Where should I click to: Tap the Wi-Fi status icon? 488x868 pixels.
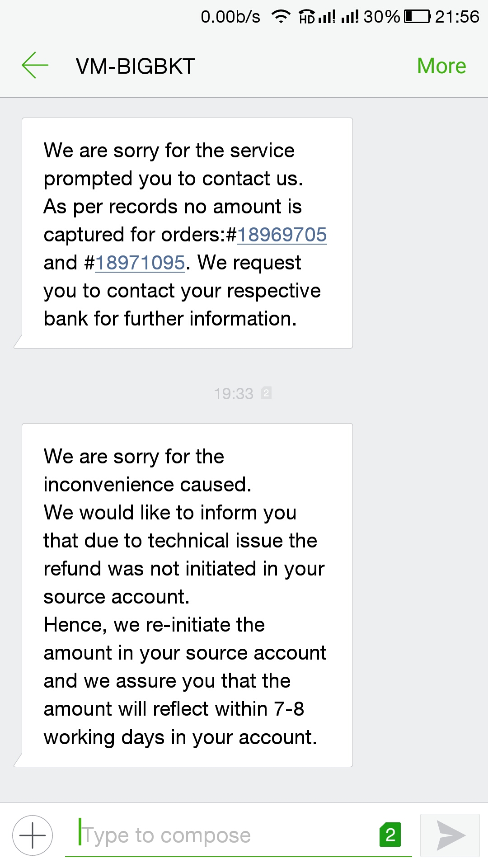tap(281, 17)
